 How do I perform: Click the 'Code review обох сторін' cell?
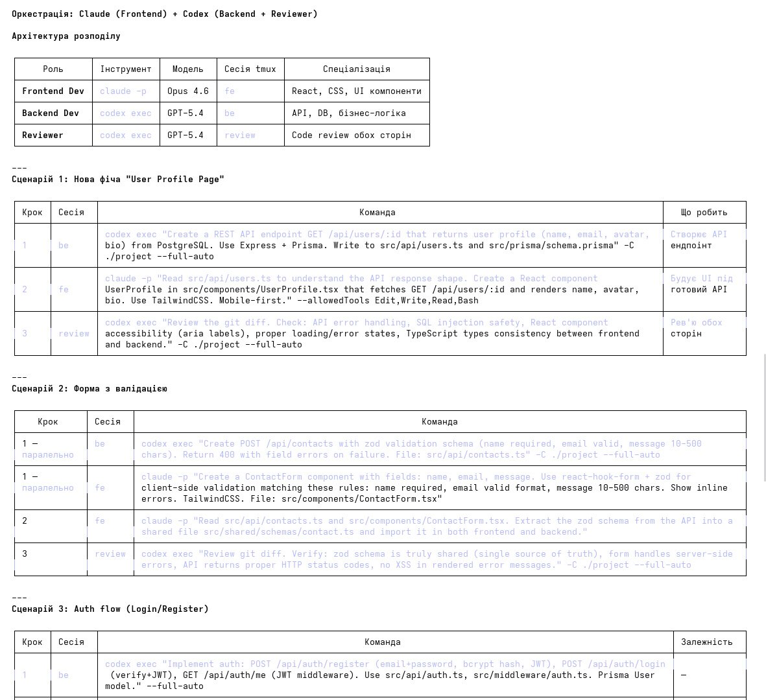[x=351, y=135]
